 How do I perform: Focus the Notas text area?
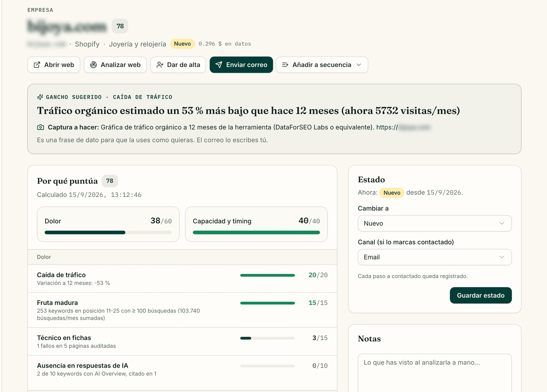[435, 373]
